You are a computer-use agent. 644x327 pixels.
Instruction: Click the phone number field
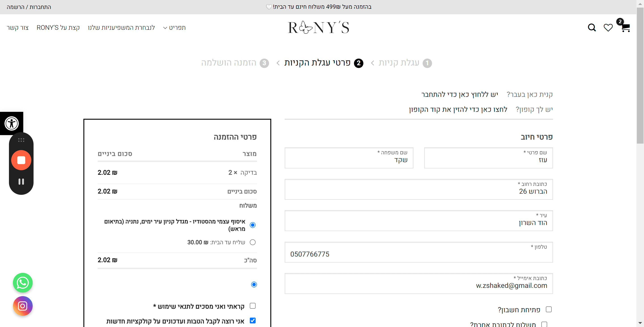(419, 252)
